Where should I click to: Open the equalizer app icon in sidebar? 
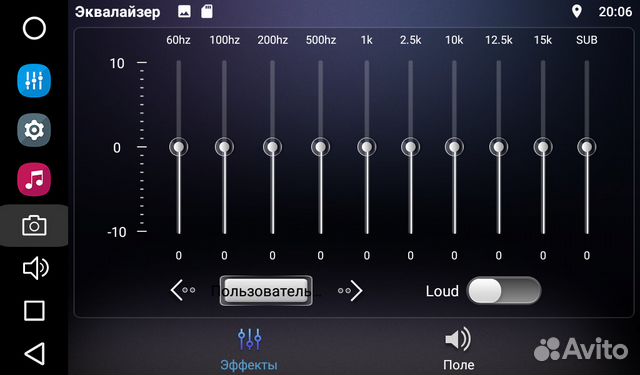pos(34,81)
